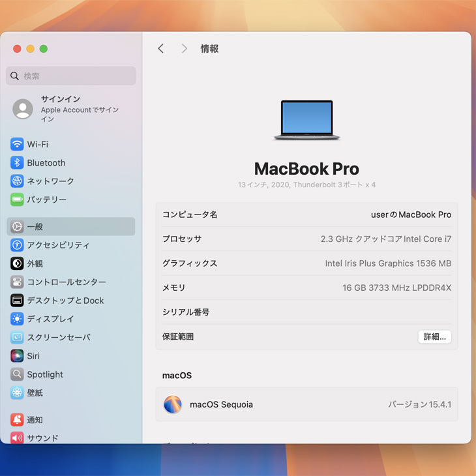476x476 pixels.
Task: Select the バッテリー label
Action: point(47,200)
